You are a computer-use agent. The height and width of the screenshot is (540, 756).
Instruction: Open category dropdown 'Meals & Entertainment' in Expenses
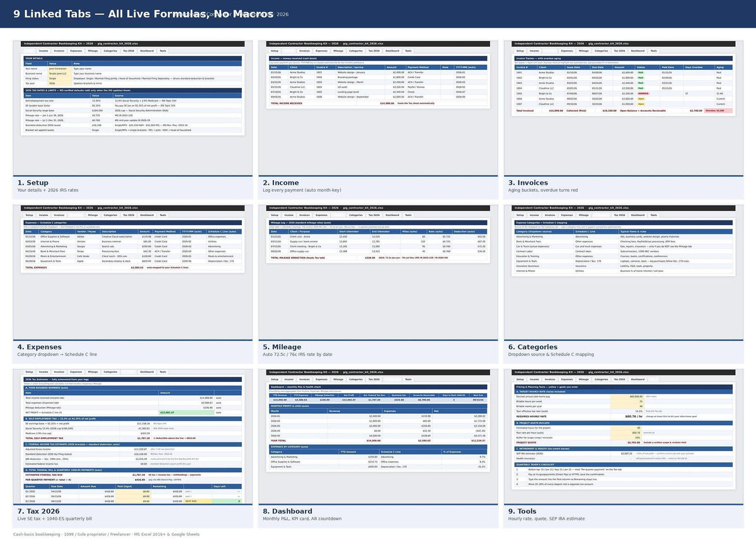pos(57,256)
